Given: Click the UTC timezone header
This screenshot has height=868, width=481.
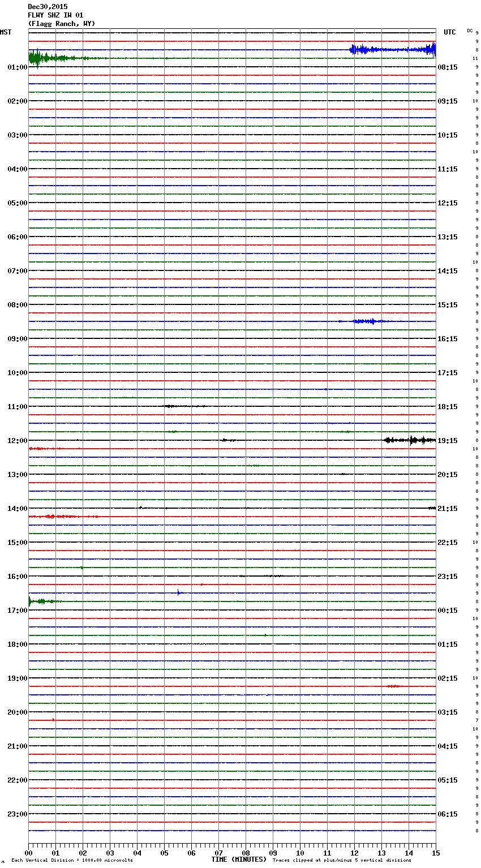Looking at the screenshot, I should tap(449, 32).
